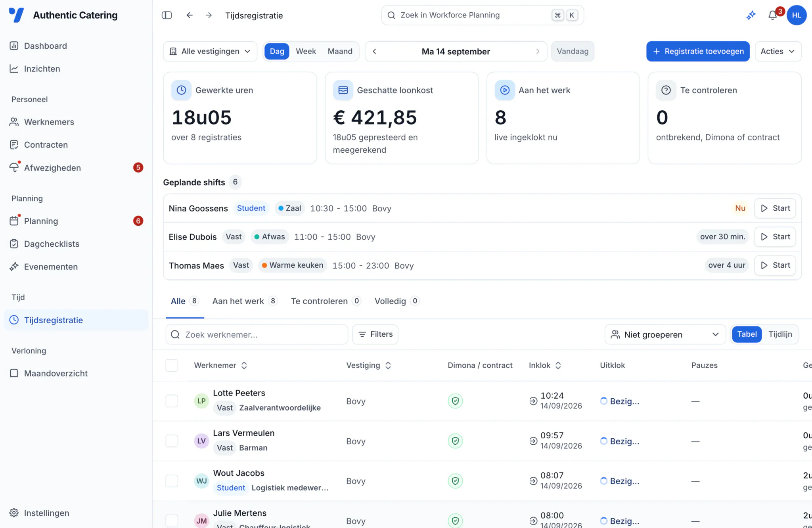Open the Acties dropdown
Image resolution: width=812 pixels, height=528 pixels.
pyautogui.click(x=778, y=51)
